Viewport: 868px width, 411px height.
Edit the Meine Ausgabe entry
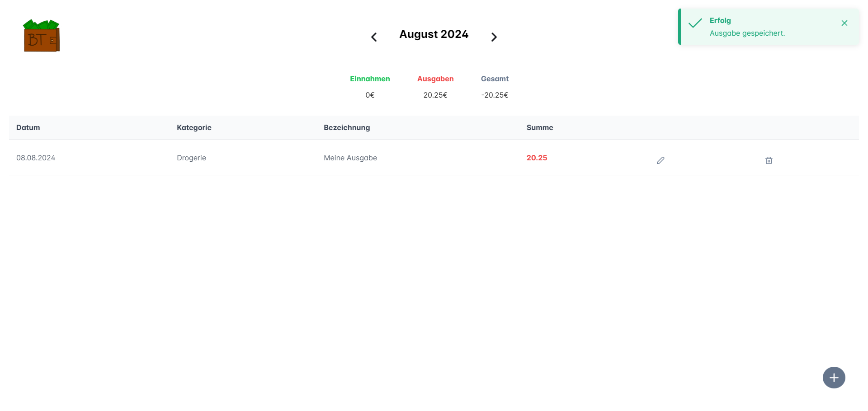coord(660,160)
